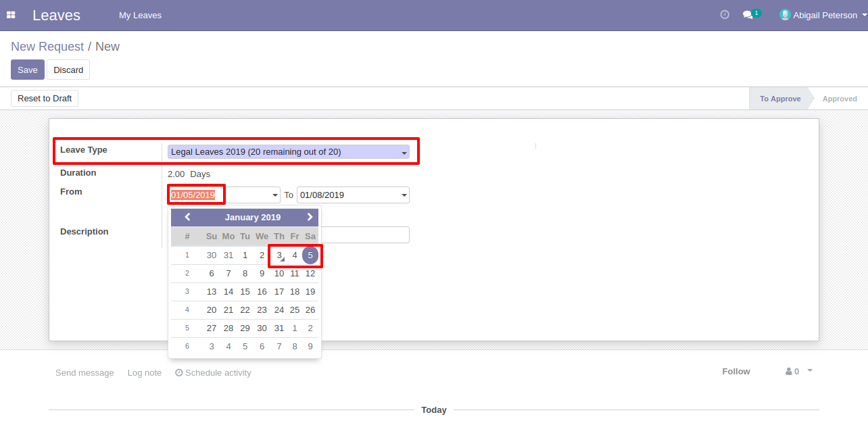Select December 31 in calendar's first row
Image resolution: width=868 pixels, height=421 pixels.
tap(228, 255)
